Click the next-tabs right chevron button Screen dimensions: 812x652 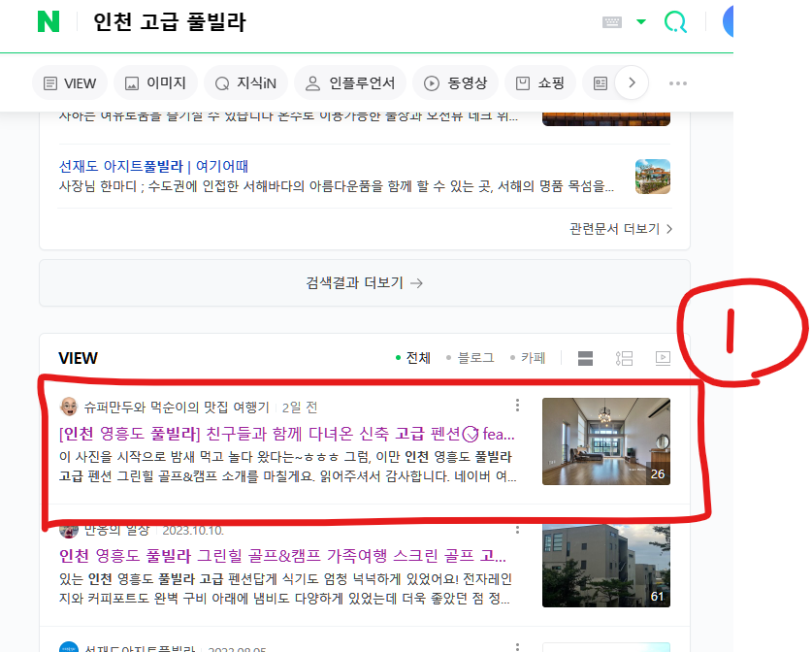coord(632,82)
